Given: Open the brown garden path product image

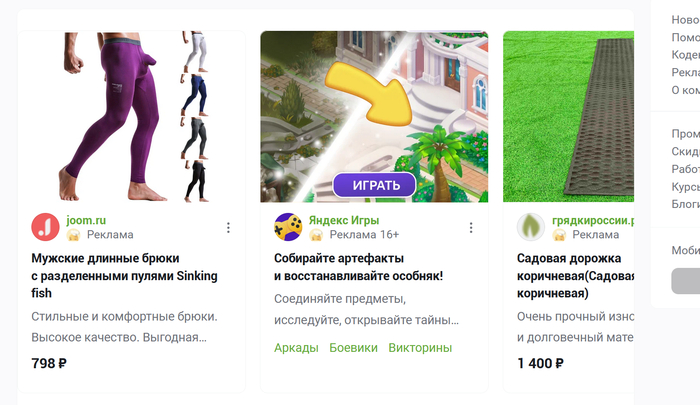Looking at the screenshot, I should click(x=568, y=117).
